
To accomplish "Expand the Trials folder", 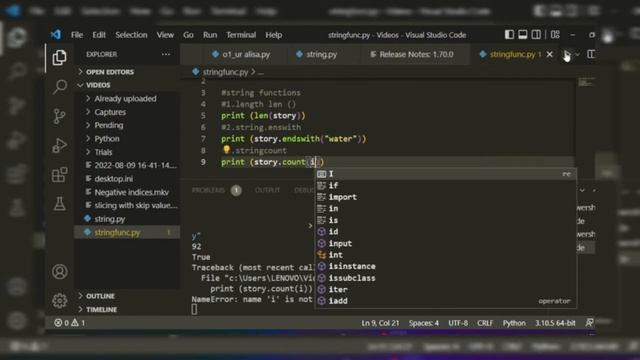I will pyautogui.click(x=127, y=152).
